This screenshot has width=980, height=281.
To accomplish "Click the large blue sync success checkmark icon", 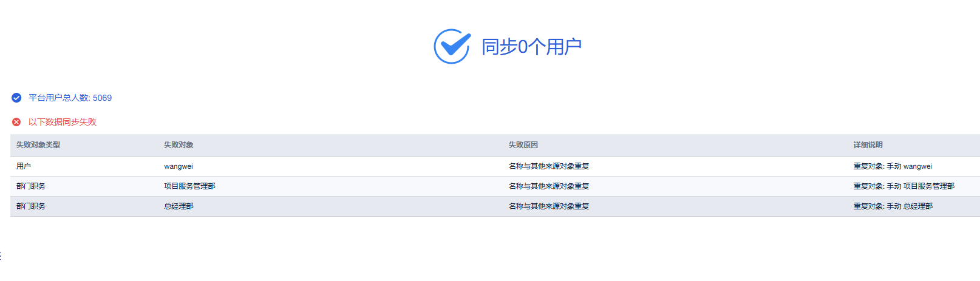I will click(x=452, y=46).
